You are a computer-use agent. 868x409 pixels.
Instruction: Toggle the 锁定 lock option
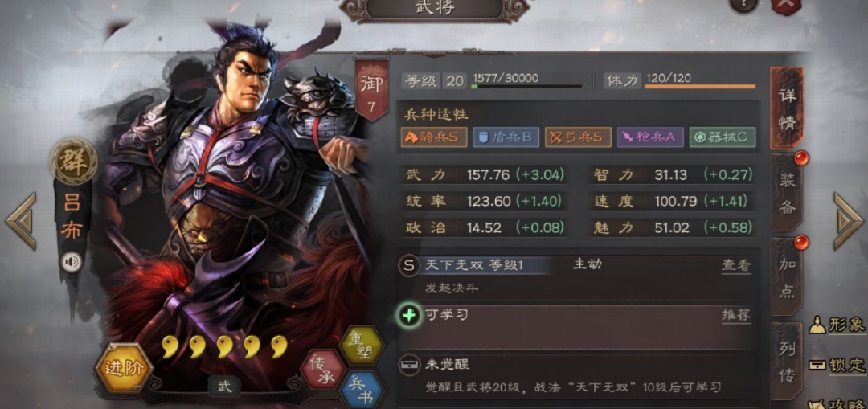838,365
